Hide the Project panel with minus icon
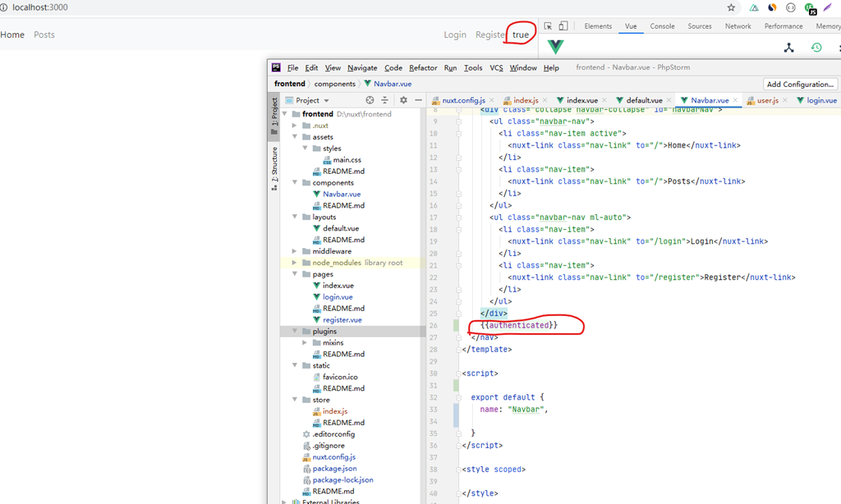This screenshot has width=841, height=504. click(418, 100)
